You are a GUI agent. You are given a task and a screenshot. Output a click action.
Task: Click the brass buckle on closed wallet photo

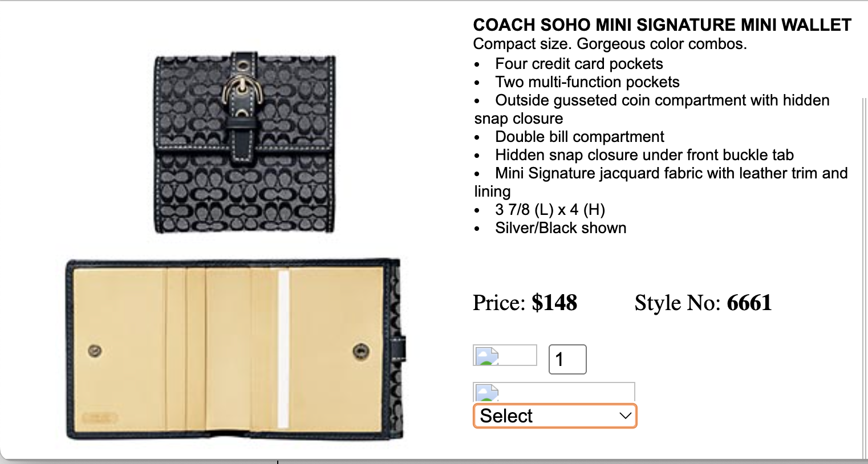click(243, 94)
